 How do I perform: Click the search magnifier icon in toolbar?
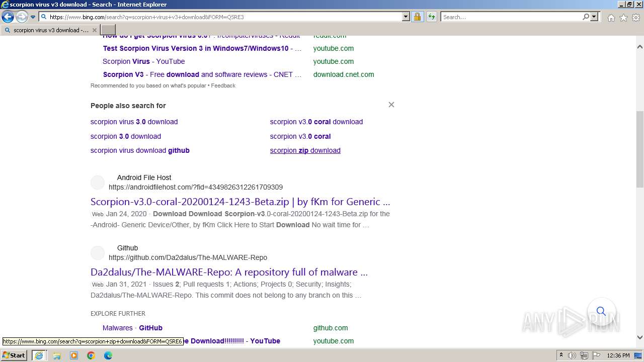[586, 17]
